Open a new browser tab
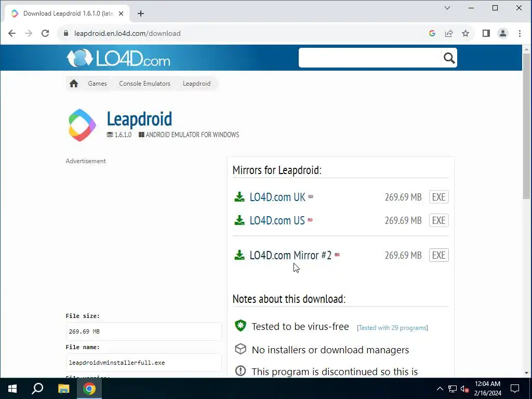This screenshot has width=532, height=399. click(141, 14)
